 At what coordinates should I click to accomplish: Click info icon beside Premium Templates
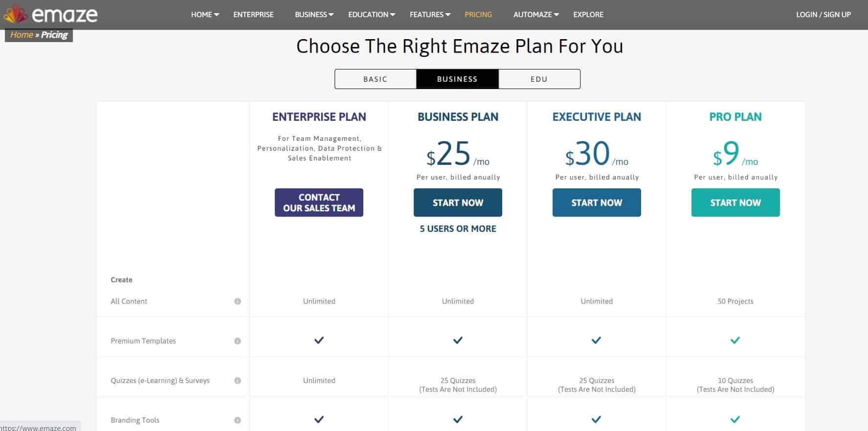point(238,341)
